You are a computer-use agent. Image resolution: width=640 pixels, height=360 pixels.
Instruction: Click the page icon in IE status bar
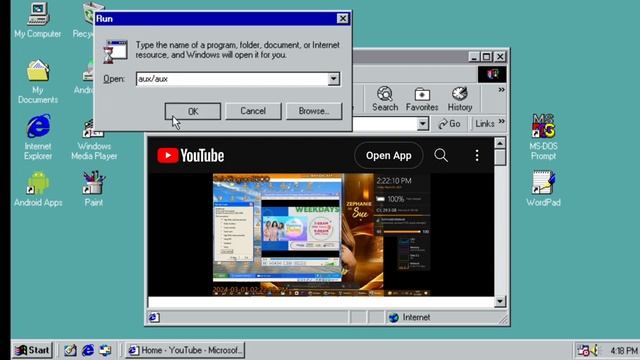[x=154, y=317]
